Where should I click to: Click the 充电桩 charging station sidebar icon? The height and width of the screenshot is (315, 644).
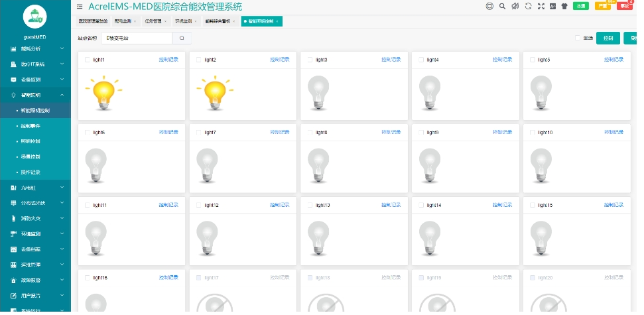point(13,188)
